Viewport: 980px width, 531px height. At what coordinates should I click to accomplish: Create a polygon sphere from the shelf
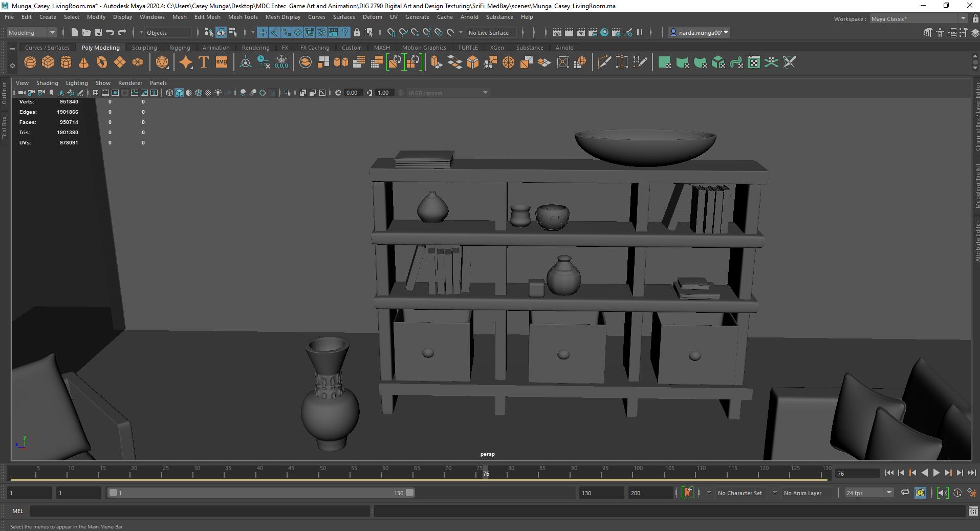[x=30, y=62]
